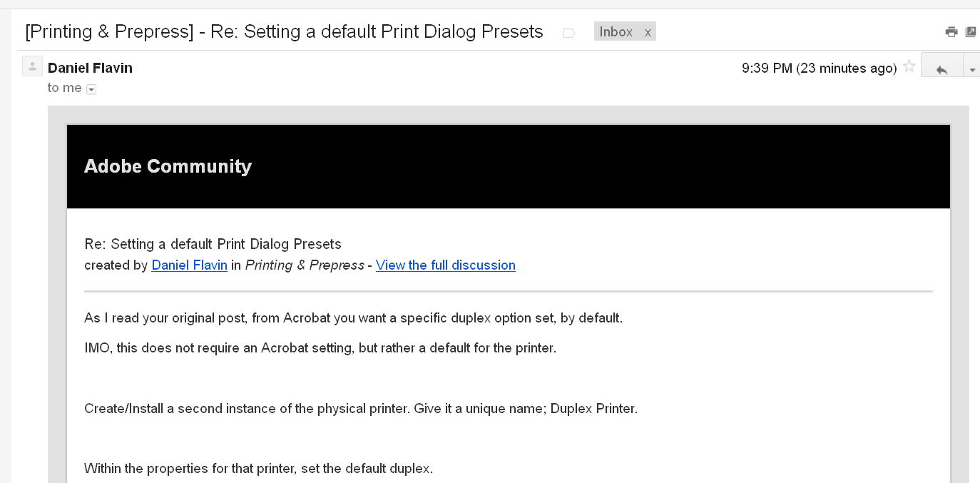Click the 9:39 PM message timestamp

(820, 68)
